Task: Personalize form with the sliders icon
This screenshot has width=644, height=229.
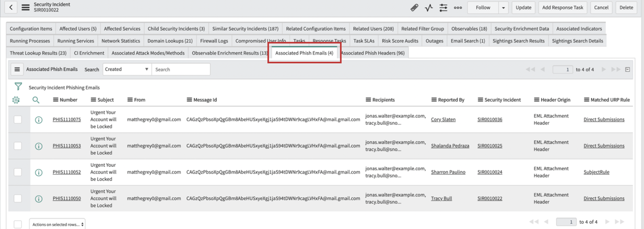Action: pos(443,7)
